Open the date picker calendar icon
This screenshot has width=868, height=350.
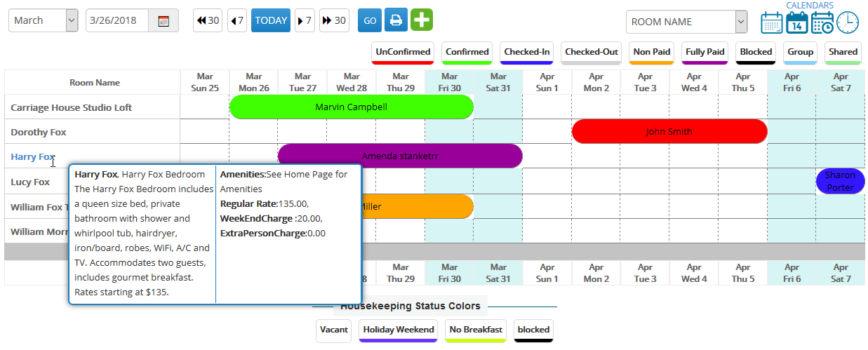(163, 21)
